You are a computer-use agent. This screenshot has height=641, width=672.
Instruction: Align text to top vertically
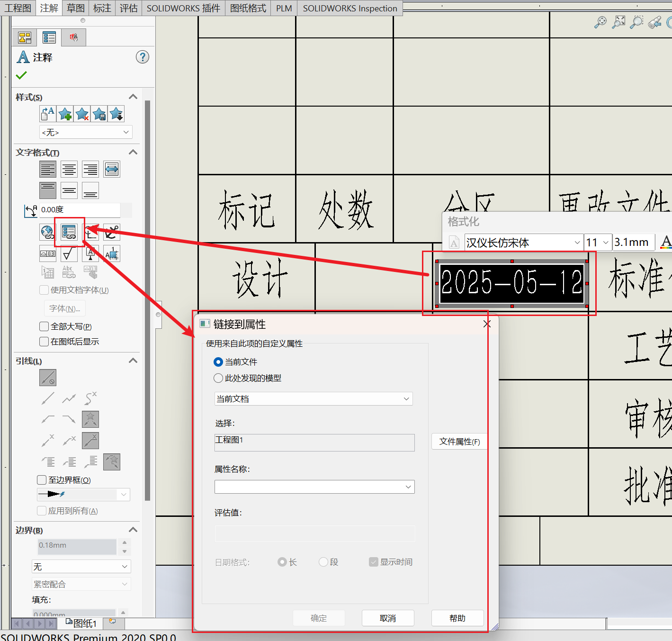pos(48,190)
